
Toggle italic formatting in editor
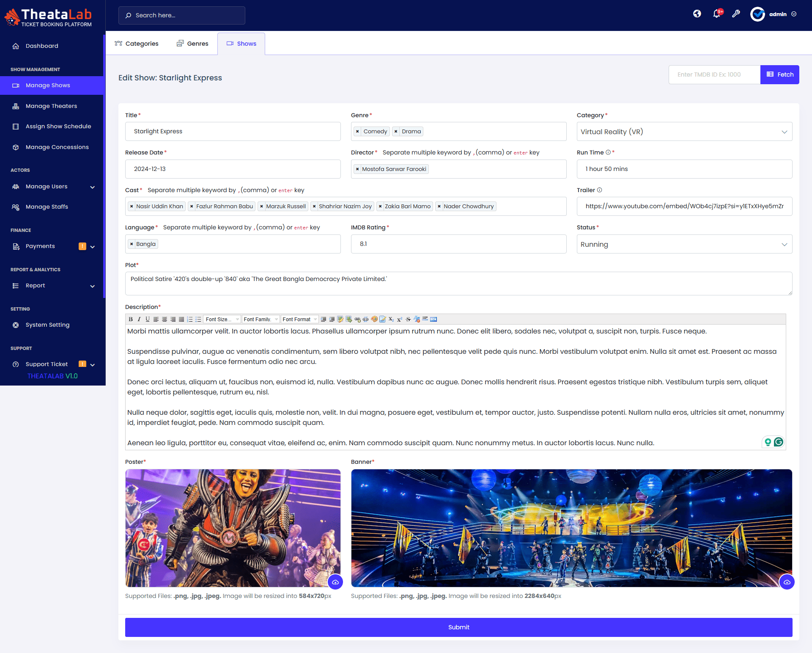[139, 319]
